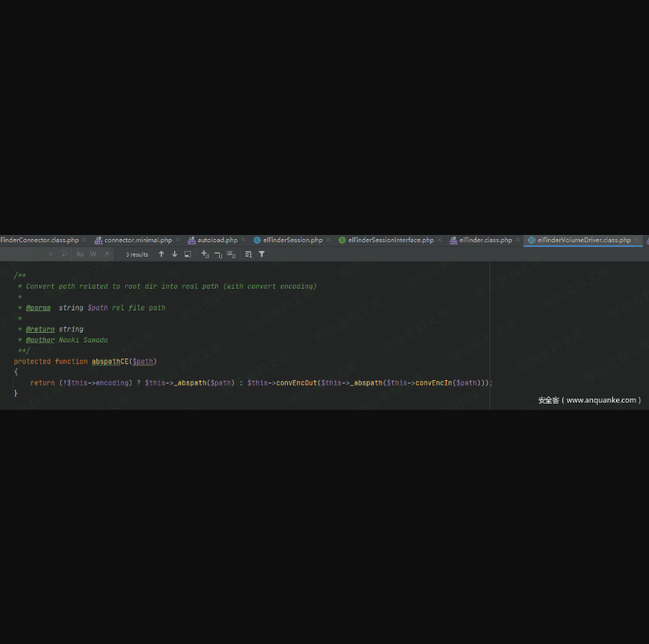This screenshot has width=649, height=644.
Task: Switch to connector.minimal.php tab
Action: click(137, 240)
